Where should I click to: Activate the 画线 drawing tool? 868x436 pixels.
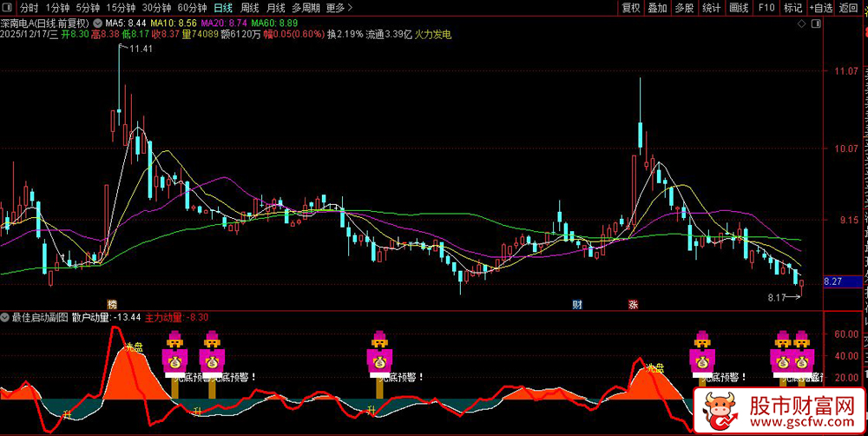point(739,8)
